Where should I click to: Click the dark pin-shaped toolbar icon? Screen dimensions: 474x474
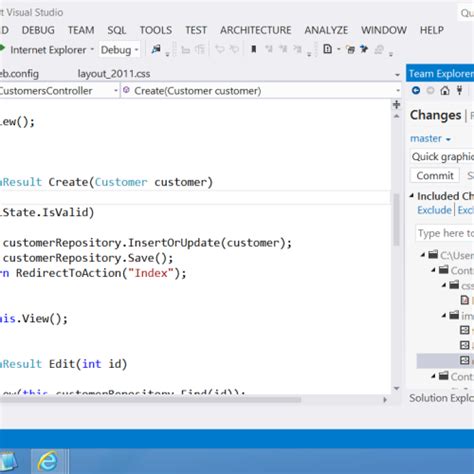[x=364, y=49]
